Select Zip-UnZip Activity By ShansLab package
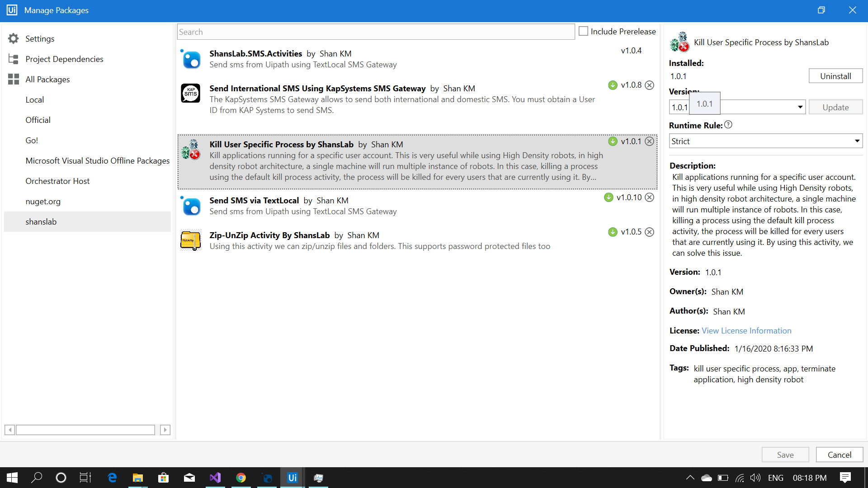The width and height of the screenshot is (868, 488). tap(417, 240)
